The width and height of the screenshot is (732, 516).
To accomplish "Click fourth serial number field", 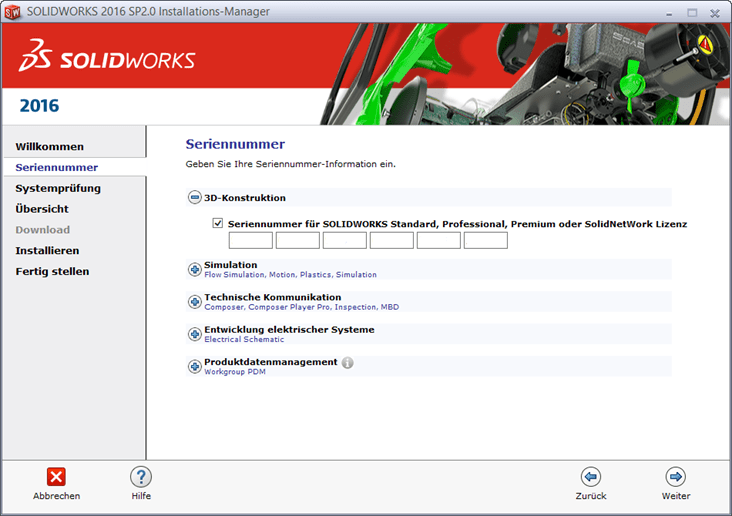I will coord(392,240).
